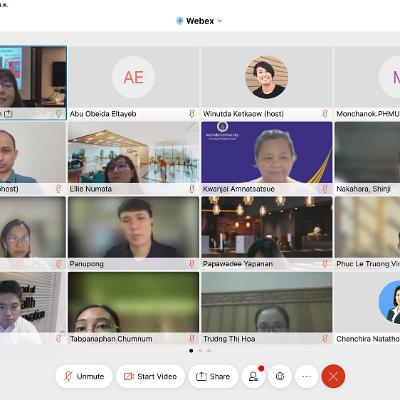The height and width of the screenshot is (400, 400).
Task: Click the muted mic icon for Abu Obeida Eltayeb
Action: pos(192,114)
